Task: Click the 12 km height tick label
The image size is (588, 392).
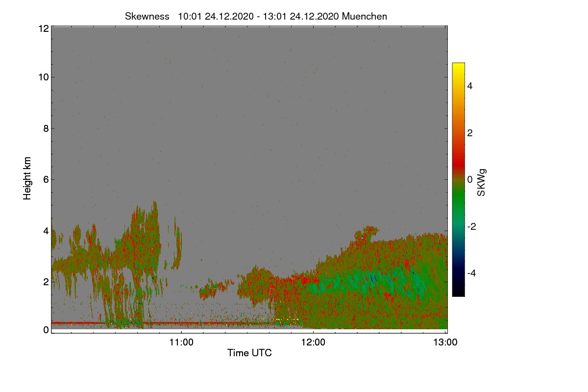Action: [x=43, y=28]
